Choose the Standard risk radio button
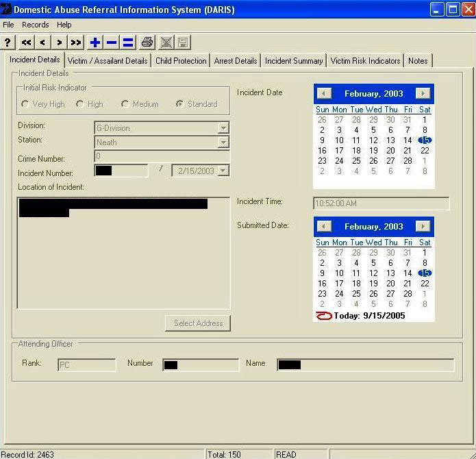 point(179,104)
